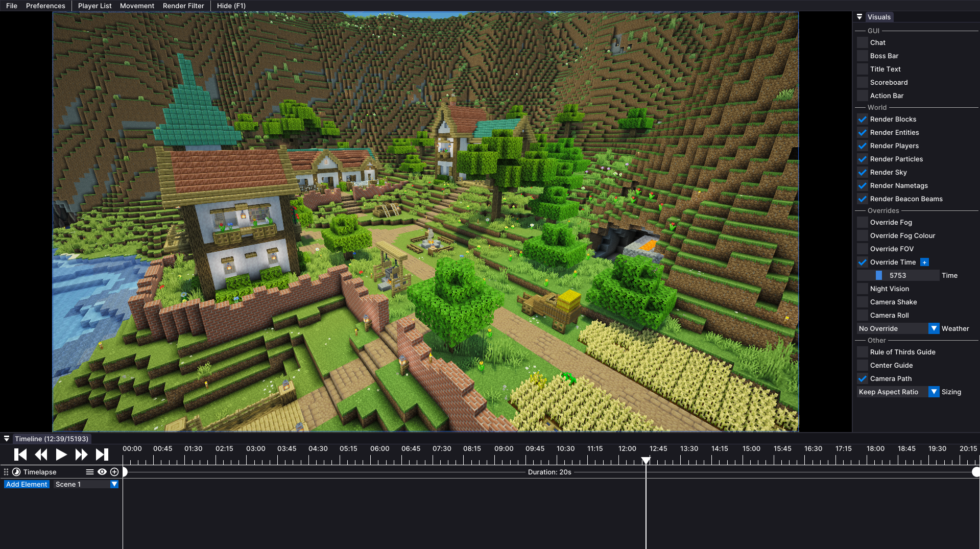
Task: Enable the Scoreboard checkbox
Action: point(863,82)
